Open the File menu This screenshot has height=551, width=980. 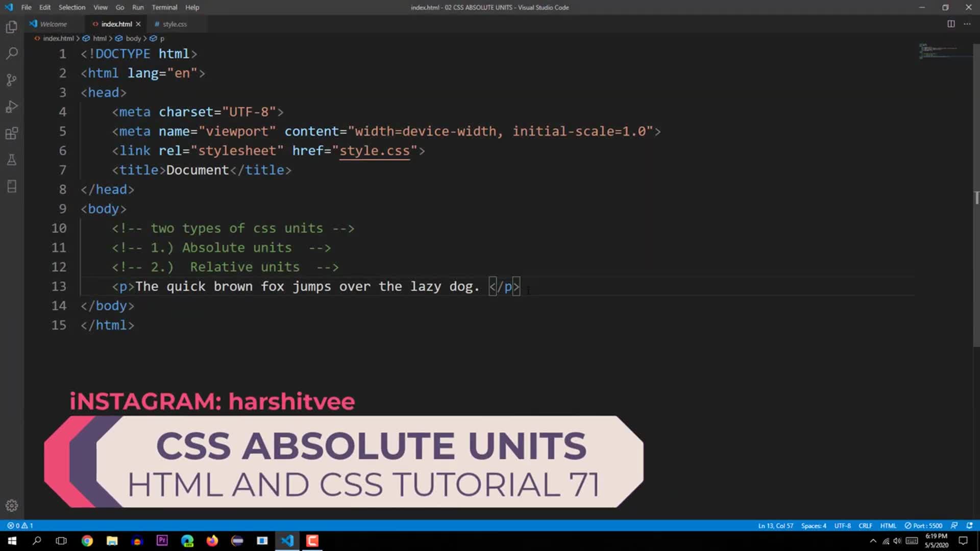tap(26, 7)
